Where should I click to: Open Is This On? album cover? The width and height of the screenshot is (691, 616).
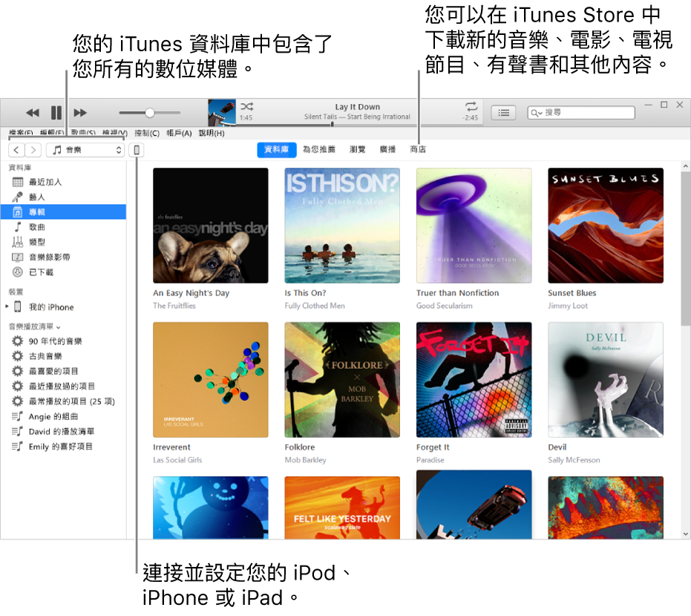(x=342, y=226)
